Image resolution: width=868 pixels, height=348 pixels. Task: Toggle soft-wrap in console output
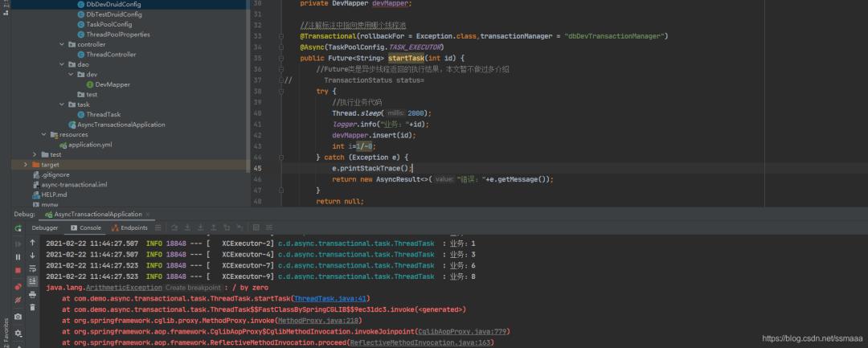pos(33,268)
